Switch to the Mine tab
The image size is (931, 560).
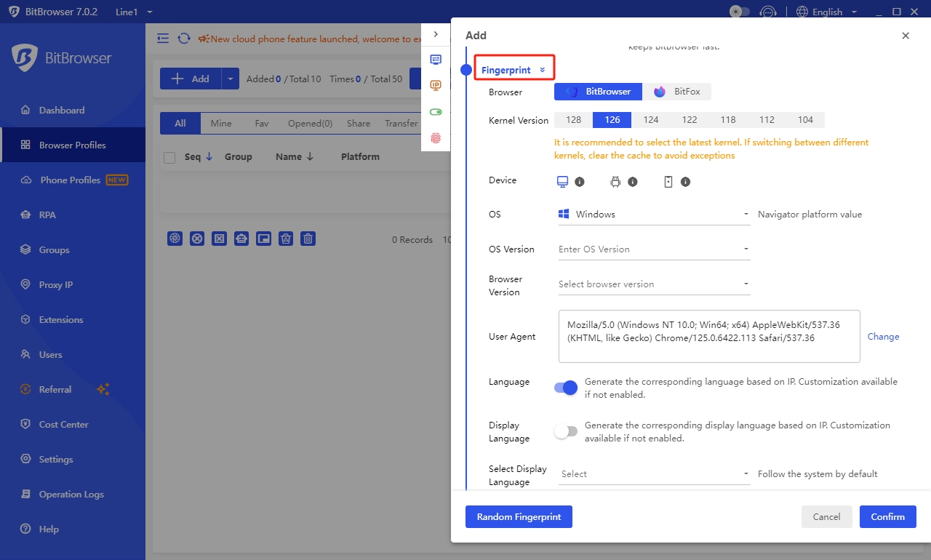(x=221, y=124)
